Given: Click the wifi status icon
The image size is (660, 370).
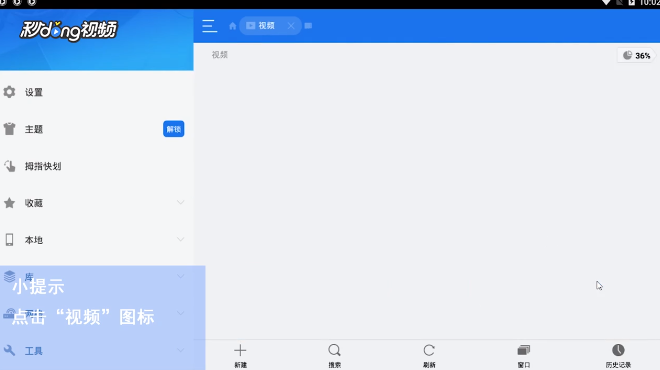Looking at the screenshot, I should (x=606, y=3).
